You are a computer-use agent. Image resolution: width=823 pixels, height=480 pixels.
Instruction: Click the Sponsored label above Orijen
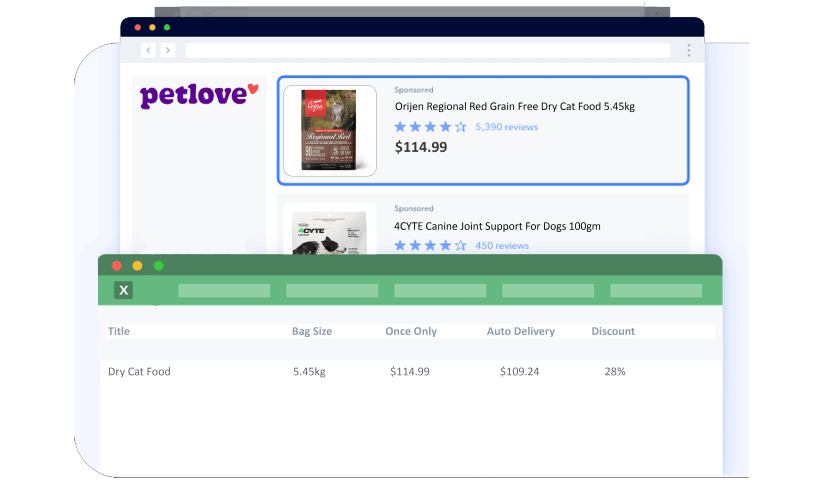coord(414,90)
